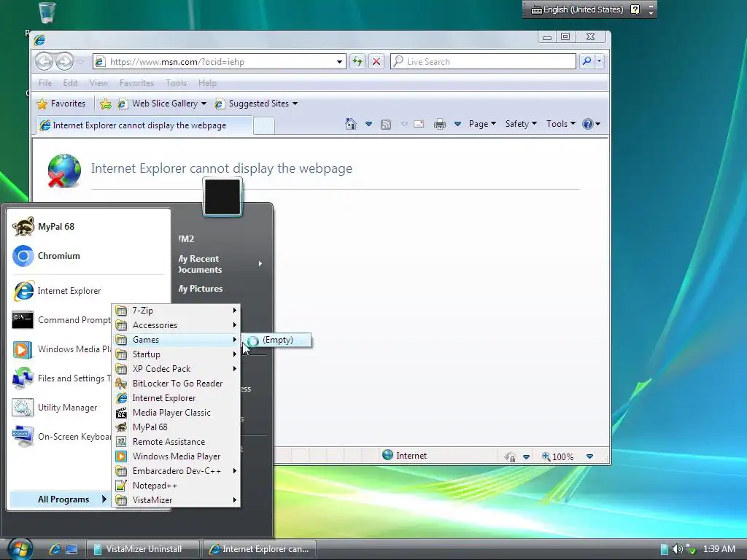Open a new blank tab
The image size is (747, 560).
pos(263,125)
